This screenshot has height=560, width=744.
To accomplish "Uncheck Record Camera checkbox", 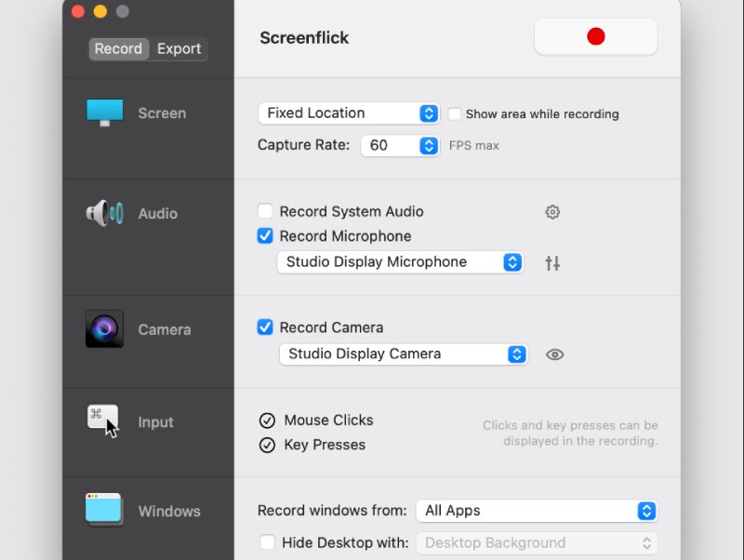I will pos(266,327).
